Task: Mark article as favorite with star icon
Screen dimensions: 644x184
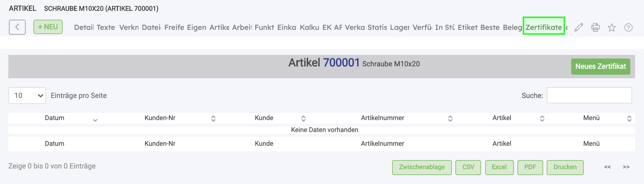Action: (x=612, y=27)
